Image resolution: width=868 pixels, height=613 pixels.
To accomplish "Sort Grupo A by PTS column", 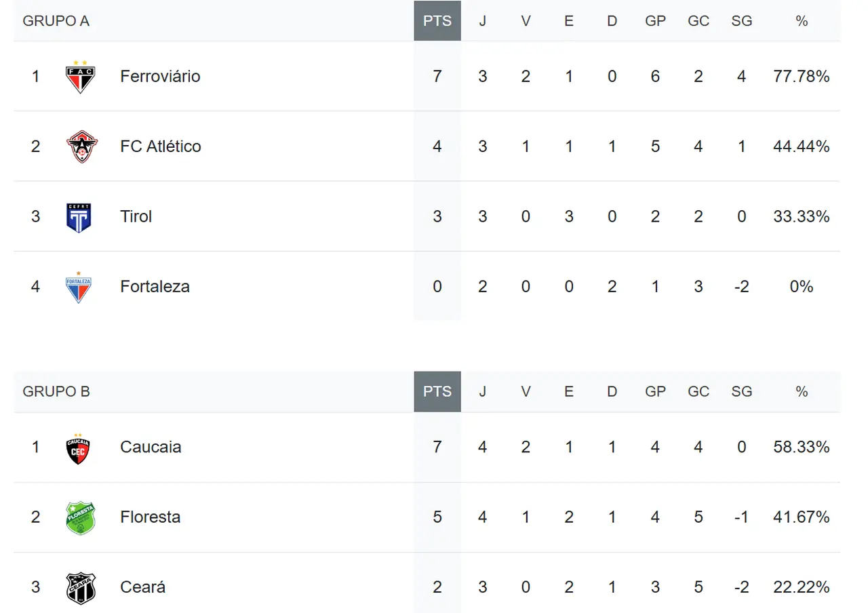I will coord(437,21).
